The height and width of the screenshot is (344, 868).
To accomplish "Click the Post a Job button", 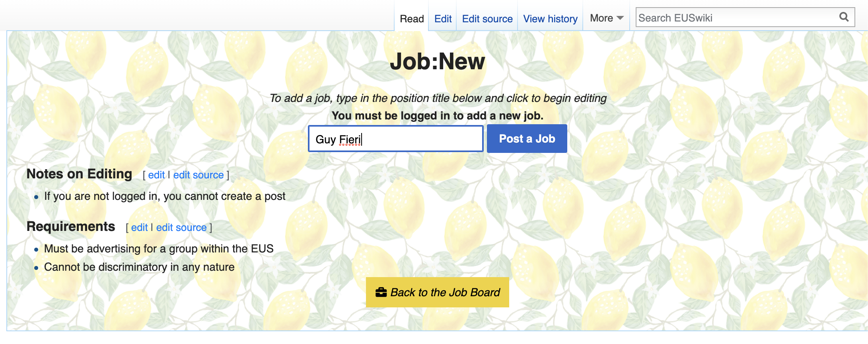I will [527, 139].
